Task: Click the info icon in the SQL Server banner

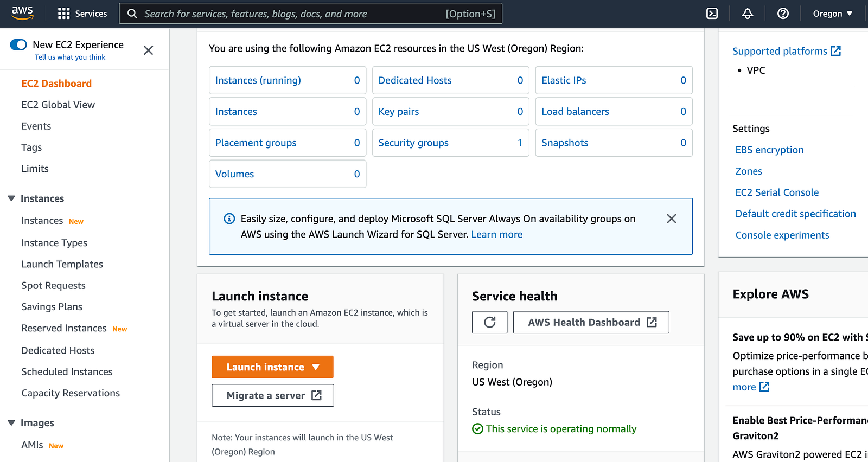Action: (229, 219)
